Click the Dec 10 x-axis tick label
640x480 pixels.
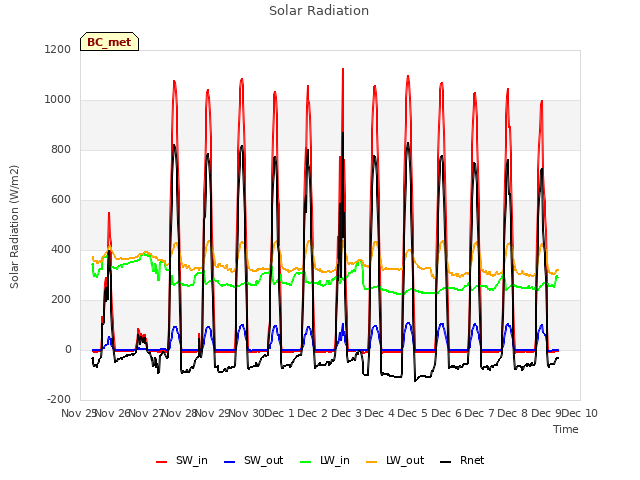[x=580, y=413]
